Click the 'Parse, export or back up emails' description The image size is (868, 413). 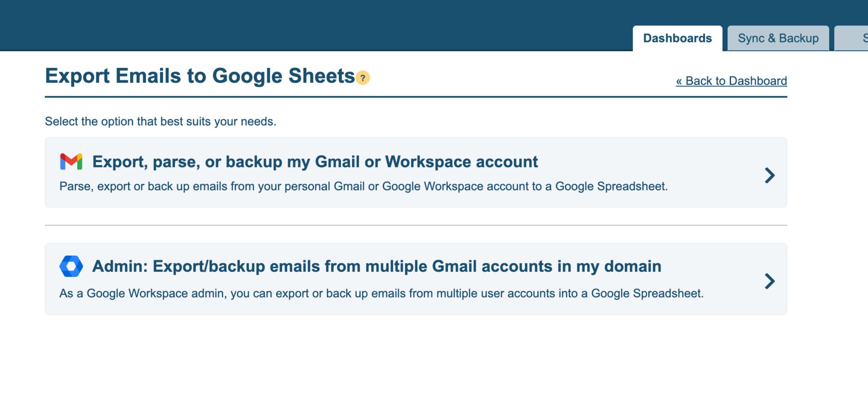click(x=364, y=186)
